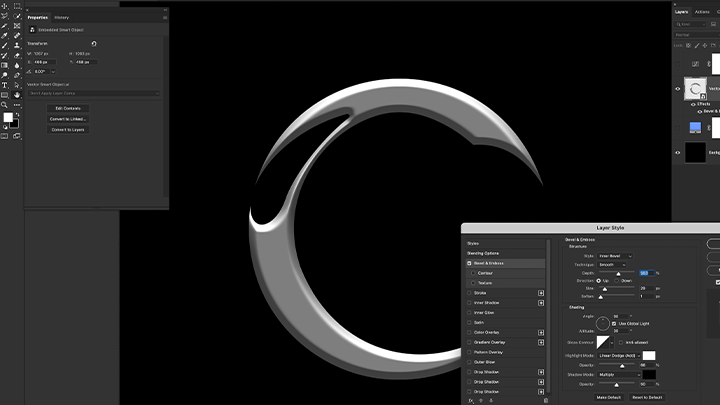Enable the Stroke effect checkbox
This screenshot has height=405, width=720.
pyautogui.click(x=469, y=293)
